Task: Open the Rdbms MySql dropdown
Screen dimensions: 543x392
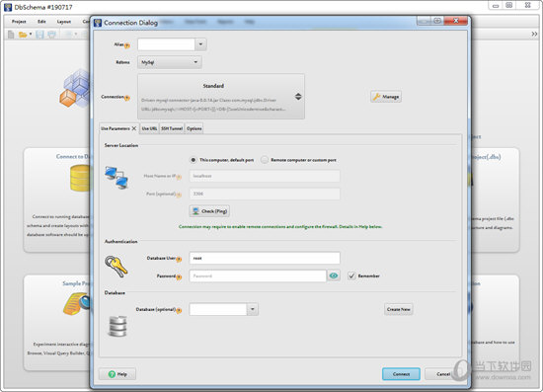Action: [x=170, y=62]
